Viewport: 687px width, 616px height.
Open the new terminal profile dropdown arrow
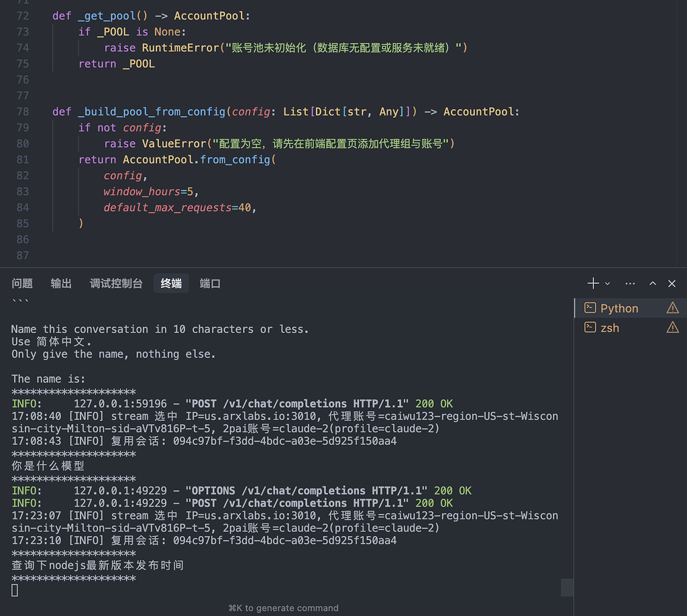pos(607,283)
